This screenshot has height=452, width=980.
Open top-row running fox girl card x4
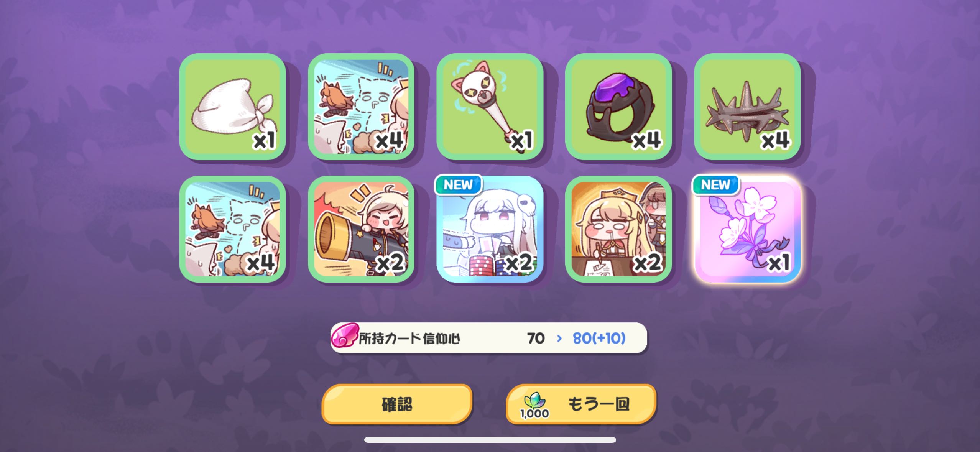pyautogui.click(x=361, y=107)
